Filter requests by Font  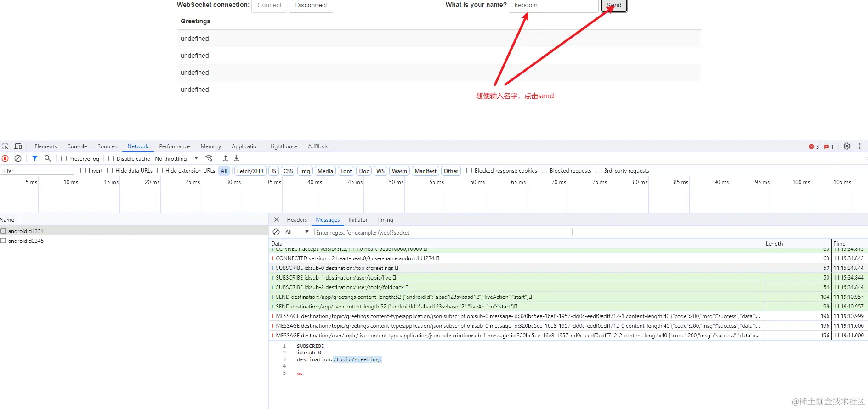coord(346,171)
